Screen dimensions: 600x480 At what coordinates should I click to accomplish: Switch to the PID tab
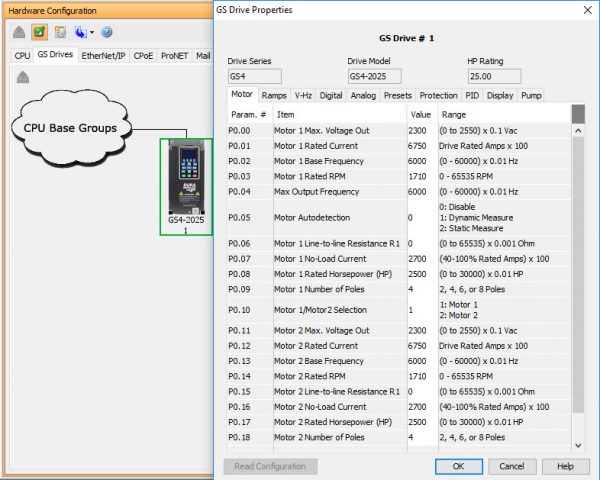(472, 96)
